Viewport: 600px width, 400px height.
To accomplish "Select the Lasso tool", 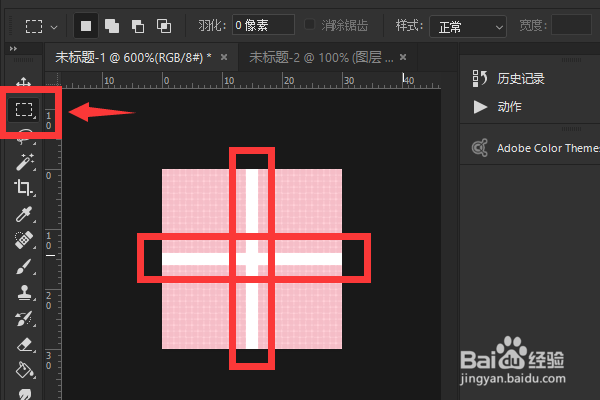I will 24,137.
